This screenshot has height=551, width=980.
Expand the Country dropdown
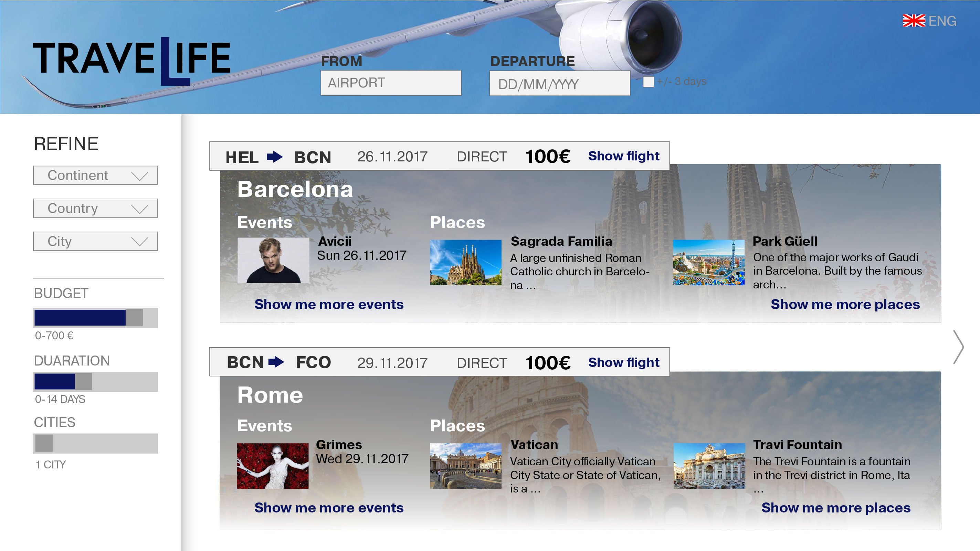click(x=95, y=208)
